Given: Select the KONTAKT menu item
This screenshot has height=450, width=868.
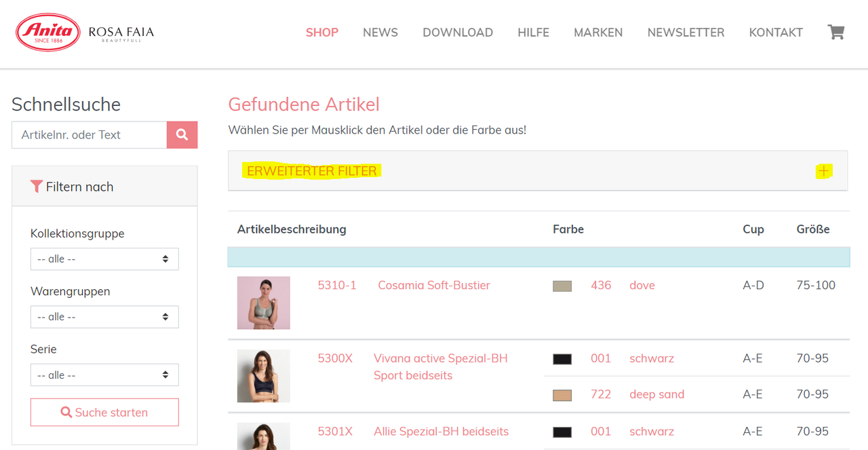Looking at the screenshot, I should click(x=776, y=33).
